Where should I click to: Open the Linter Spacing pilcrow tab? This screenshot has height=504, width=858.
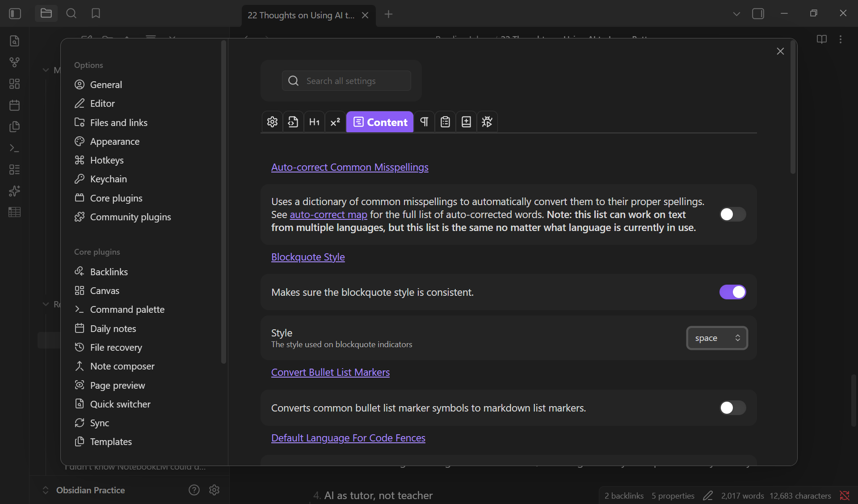[x=424, y=122]
